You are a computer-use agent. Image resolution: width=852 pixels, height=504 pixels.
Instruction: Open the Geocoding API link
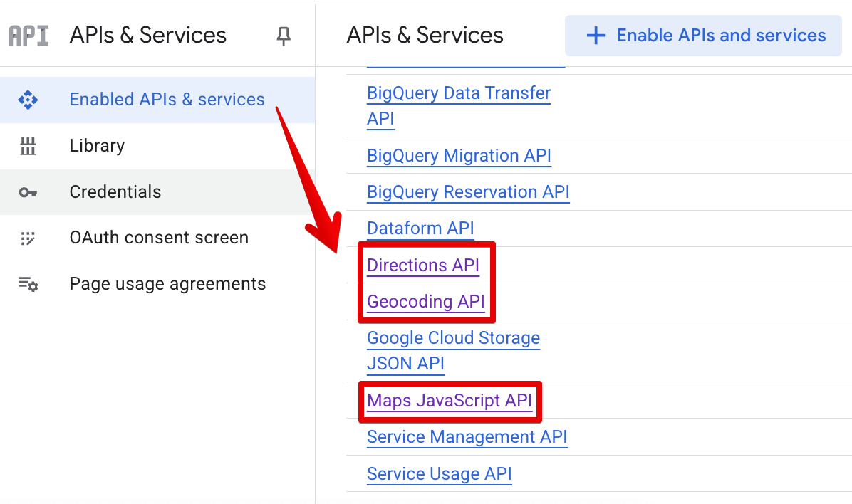pyautogui.click(x=425, y=302)
